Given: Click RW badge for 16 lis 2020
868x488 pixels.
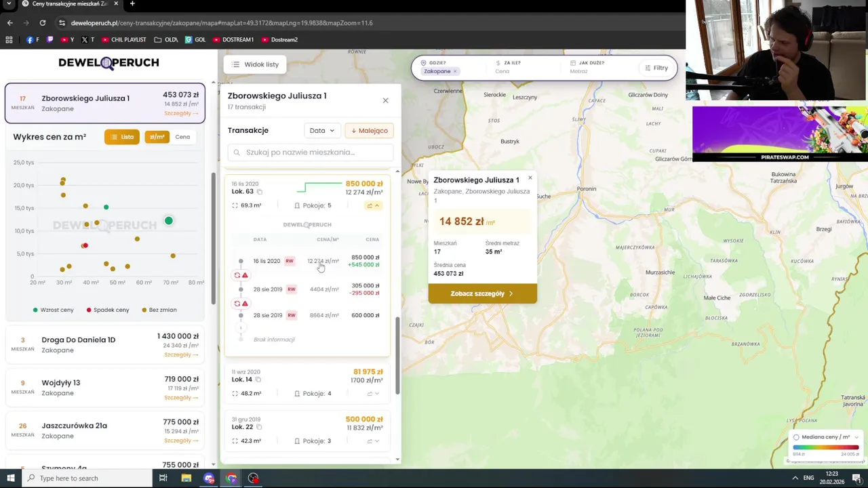Looking at the screenshot, I should point(290,261).
